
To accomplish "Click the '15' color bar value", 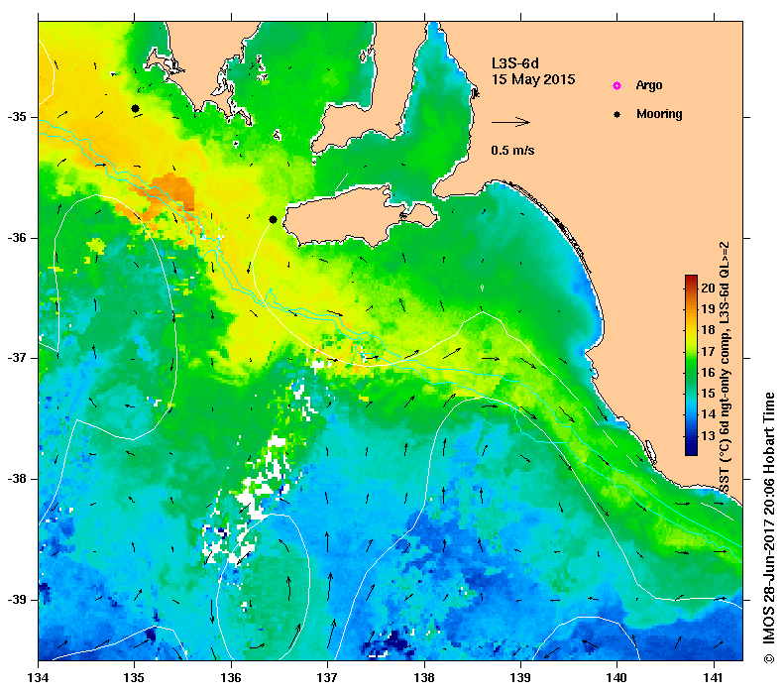I will click(708, 394).
